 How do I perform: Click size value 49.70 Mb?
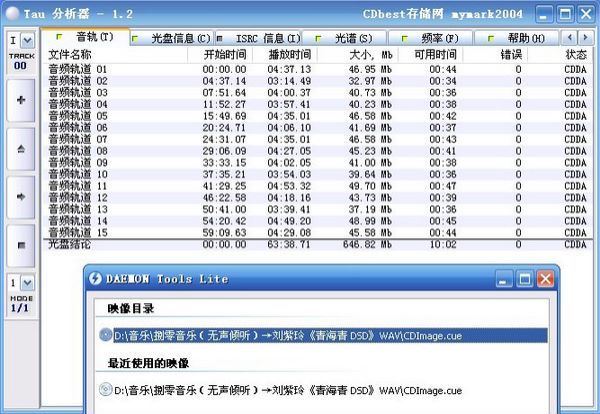(370, 186)
